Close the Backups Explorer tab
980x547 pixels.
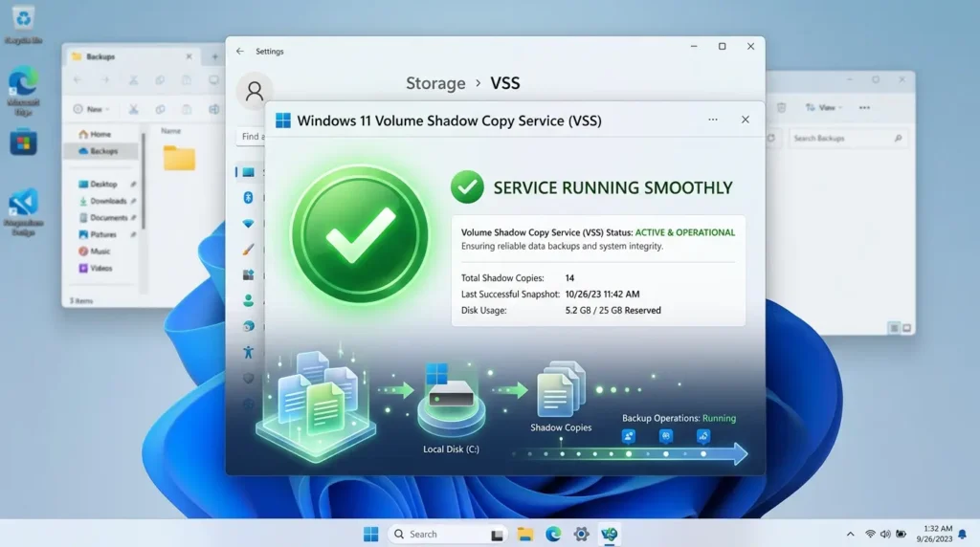coord(189,56)
